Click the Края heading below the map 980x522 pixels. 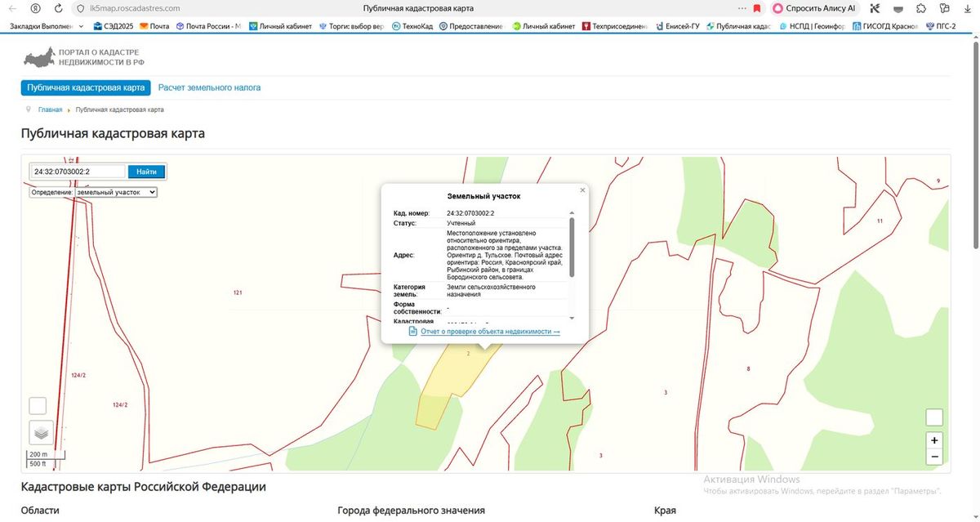point(665,511)
